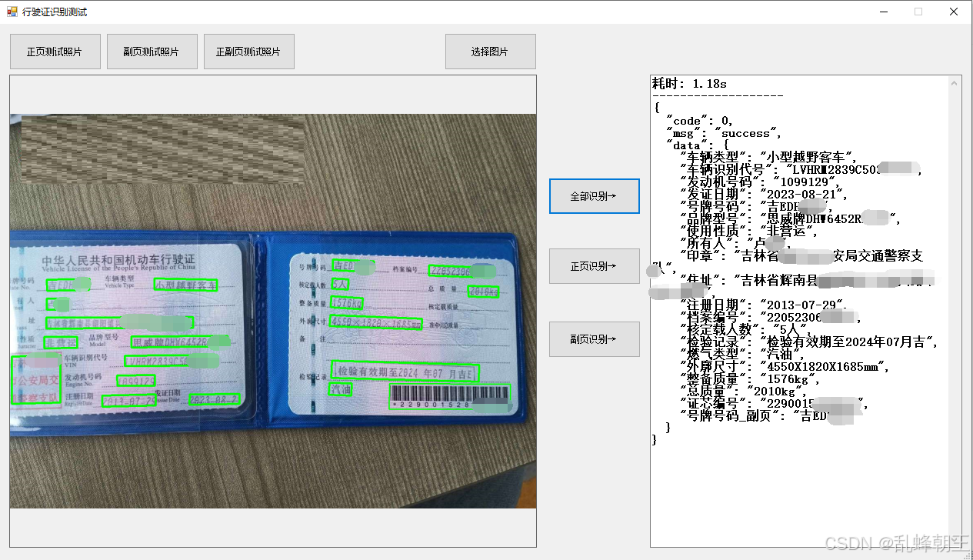Click the 所有人 line in results

[x=735, y=243]
